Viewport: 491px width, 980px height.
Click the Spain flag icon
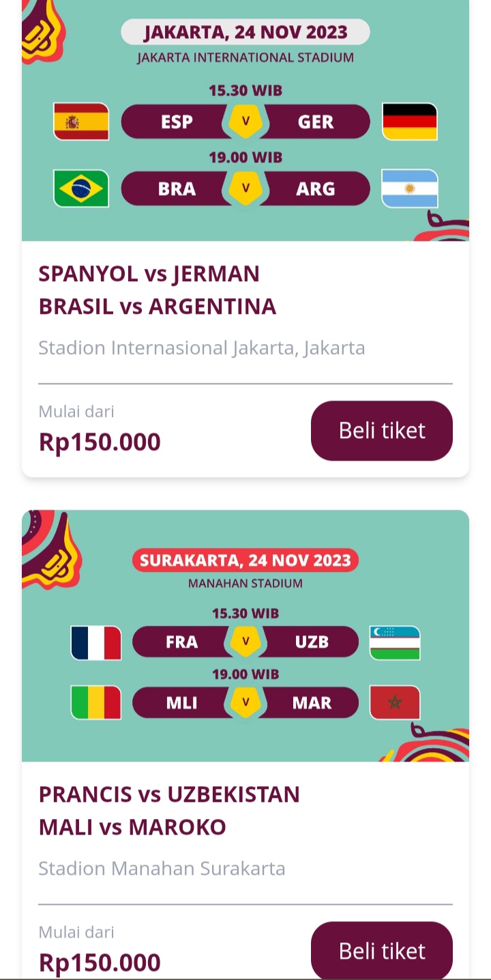(x=81, y=121)
